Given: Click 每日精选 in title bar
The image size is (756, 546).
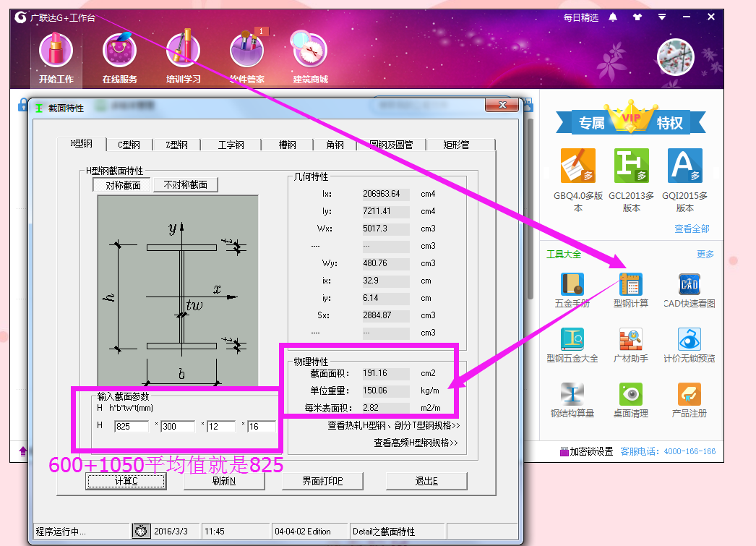Looking at the screenshot, I should pyautogui.click(x=581, y=18).
